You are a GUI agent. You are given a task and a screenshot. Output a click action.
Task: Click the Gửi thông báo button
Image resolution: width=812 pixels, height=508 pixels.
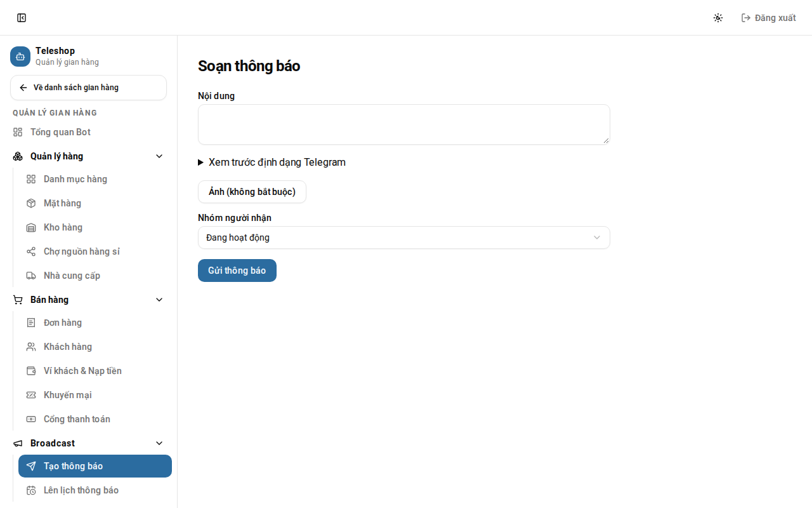tap(237, 271)
